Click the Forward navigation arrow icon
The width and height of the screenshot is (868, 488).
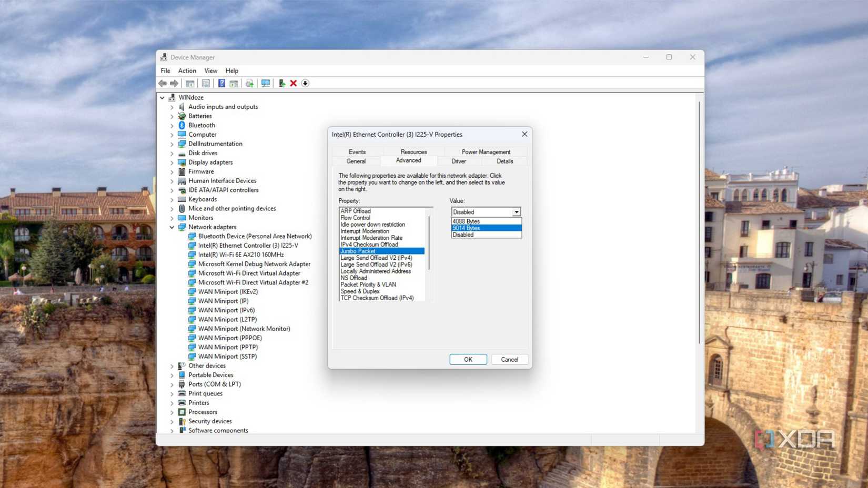pos(174,83)
